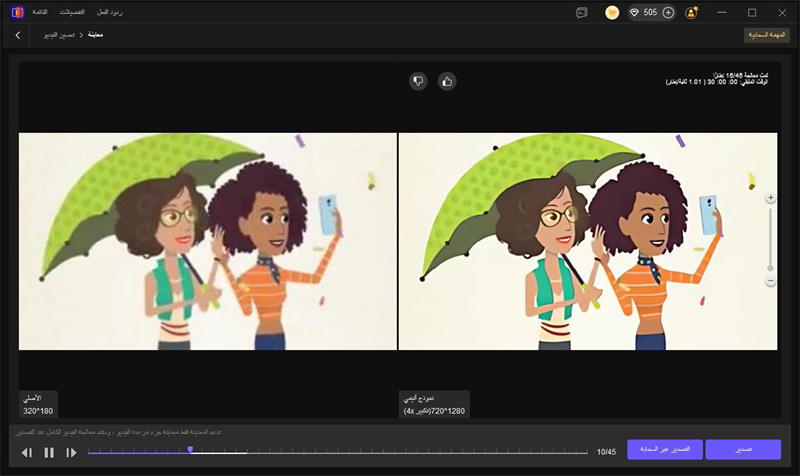Click the gold coin membership icon
Viewport: 800px width, 476px height.
click(x=612, y=13)
